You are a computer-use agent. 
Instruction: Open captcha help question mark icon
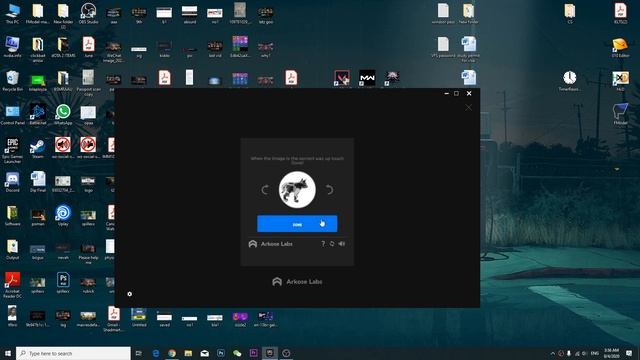(323, 244)
